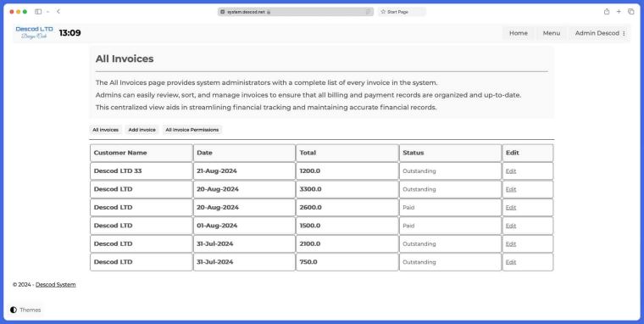The image size is (644, 324).
Task: Open the Menu nav item
Action: 551,33
